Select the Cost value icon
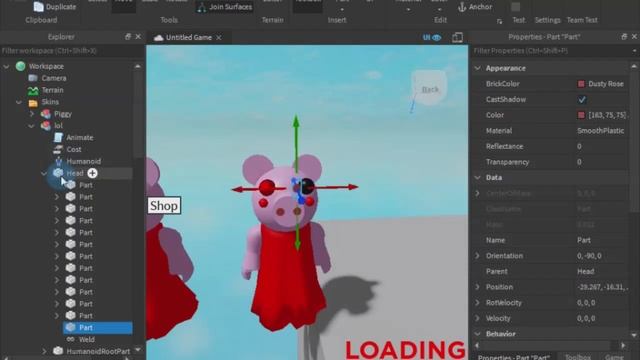This screenshot has height=360, width=640. pos(58,149)
